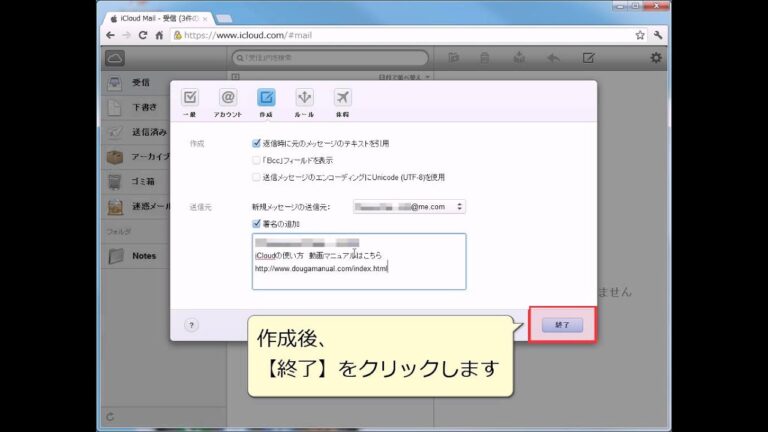Open the 下書き (Drafts) mailbox
This screenshot has height=432, width=768.
click(x=136, y=107)
